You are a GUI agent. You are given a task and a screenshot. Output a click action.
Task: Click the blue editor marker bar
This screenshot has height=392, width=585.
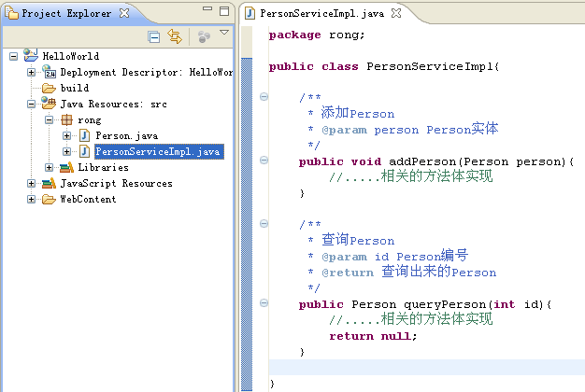(247, 224)
